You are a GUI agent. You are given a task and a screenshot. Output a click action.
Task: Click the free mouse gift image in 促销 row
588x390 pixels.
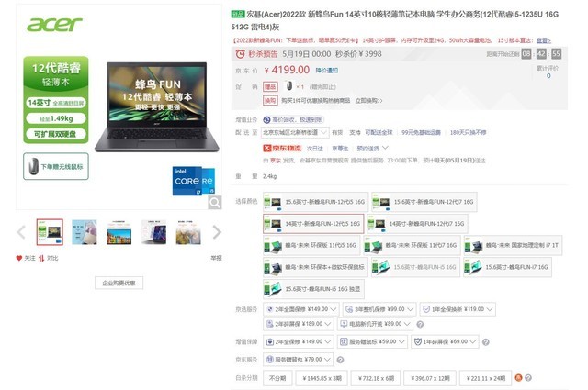[288, 86]
